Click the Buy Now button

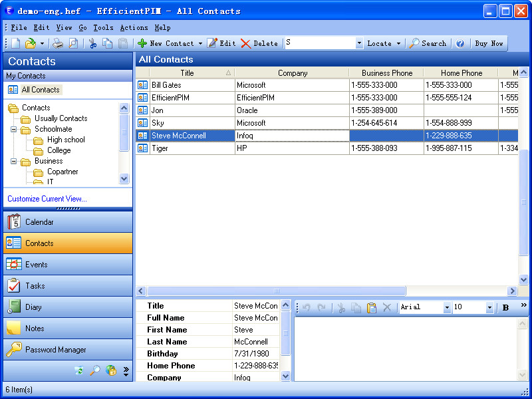click(x=489, y=43)
